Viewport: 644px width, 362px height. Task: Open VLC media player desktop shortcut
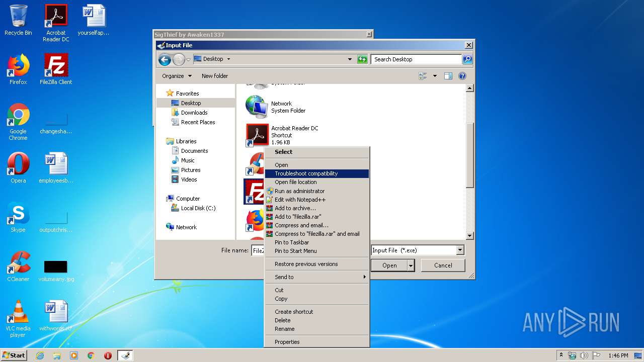coord(18,319)
